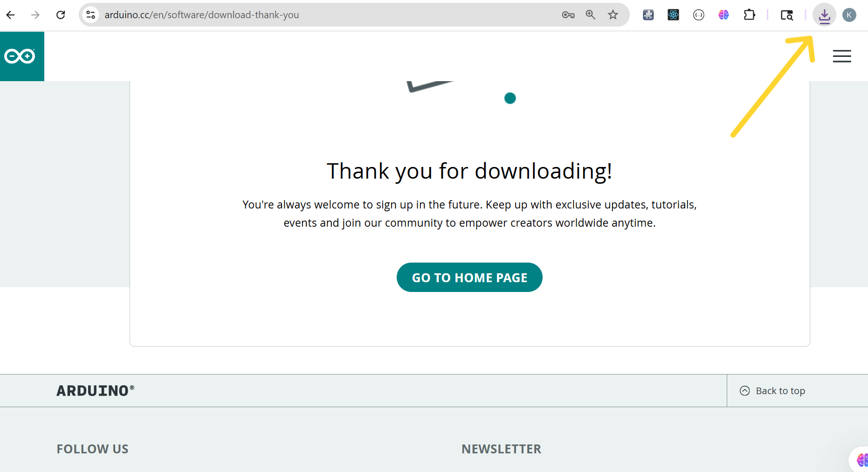The width and height of the screenshot is (868, 472).
Task: Open the floating brain widget at page corner
Action: [861, 460]
